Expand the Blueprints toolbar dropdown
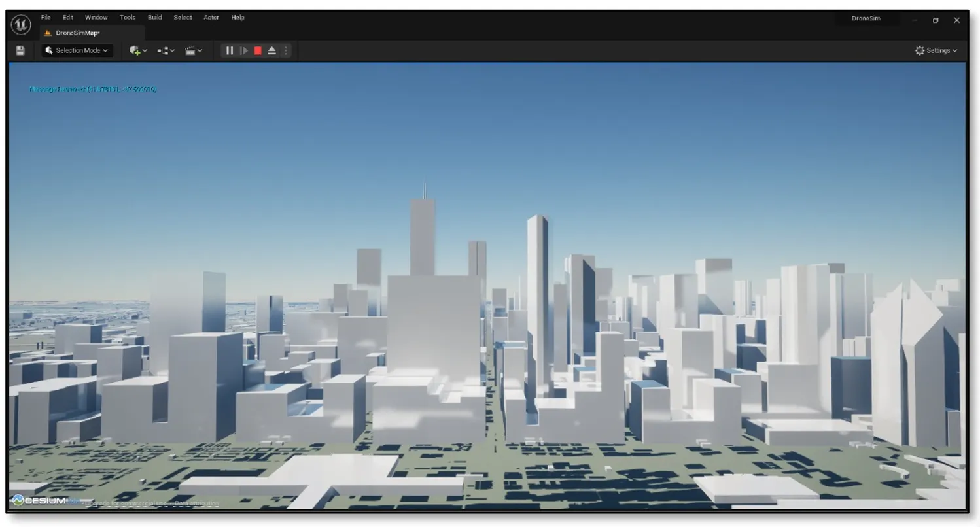Viewport: 980px width, 527px height. [x=166, y=50]
